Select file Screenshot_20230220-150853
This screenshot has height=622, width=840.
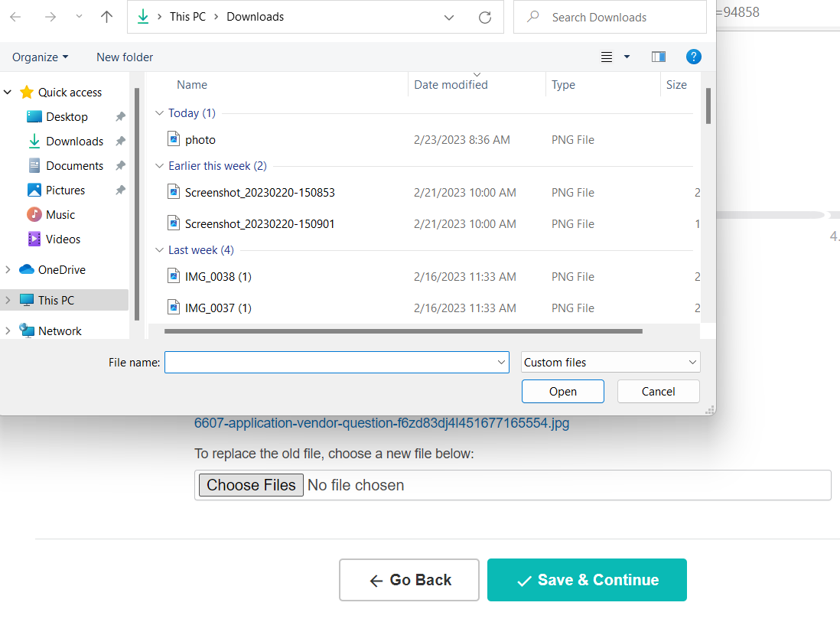pyautogui.click(x=260, y=193)
